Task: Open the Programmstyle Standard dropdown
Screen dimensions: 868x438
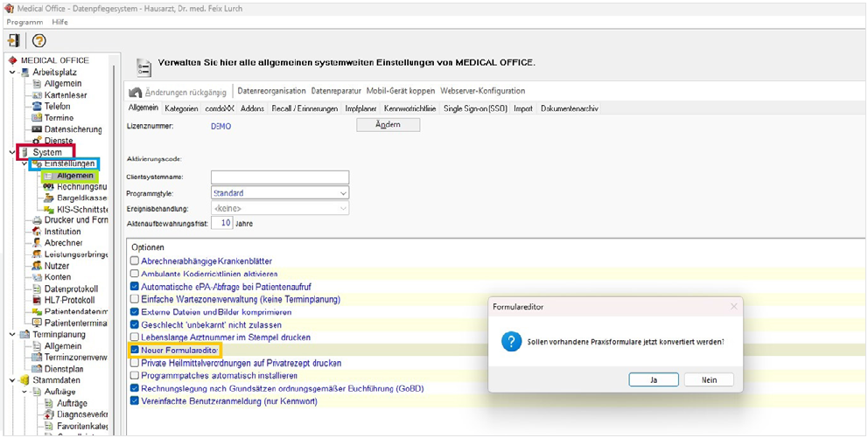Action: point(279,193)
